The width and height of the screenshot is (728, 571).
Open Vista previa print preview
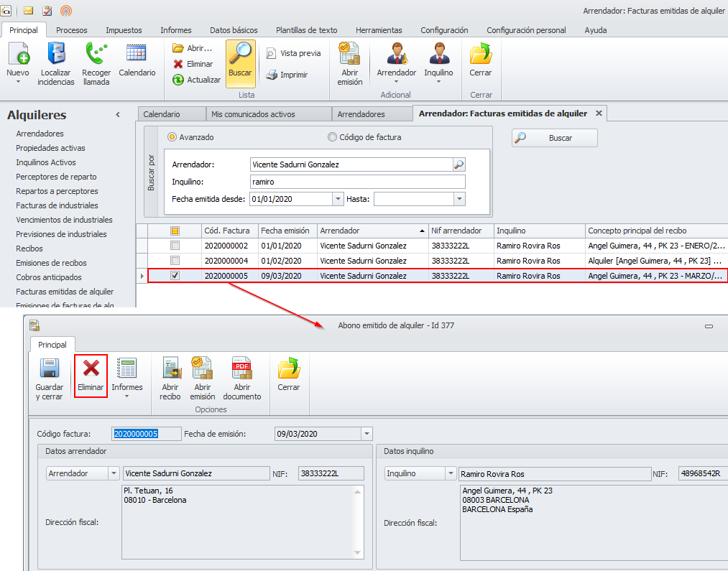click(293, 53)
